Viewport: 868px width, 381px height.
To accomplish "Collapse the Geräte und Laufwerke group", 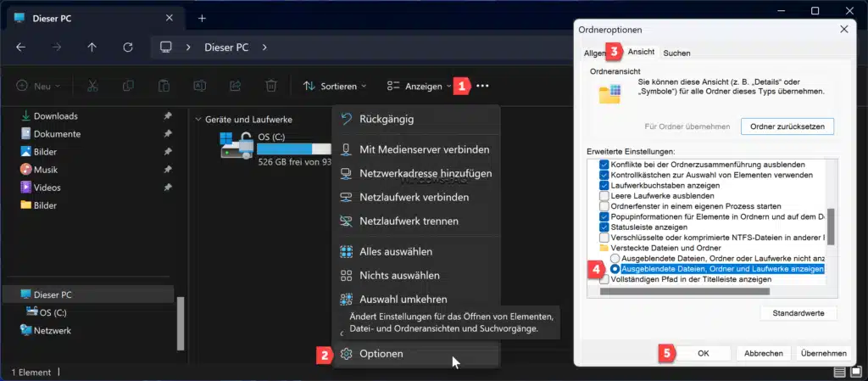I will coord(198,120).
